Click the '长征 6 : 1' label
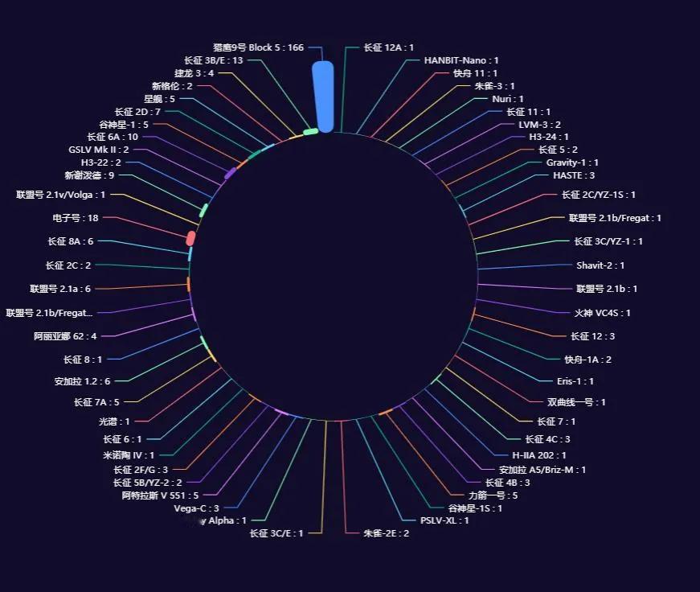Image resolution: width=700 pixels, height=592 pixels. (x=122, y=439)
